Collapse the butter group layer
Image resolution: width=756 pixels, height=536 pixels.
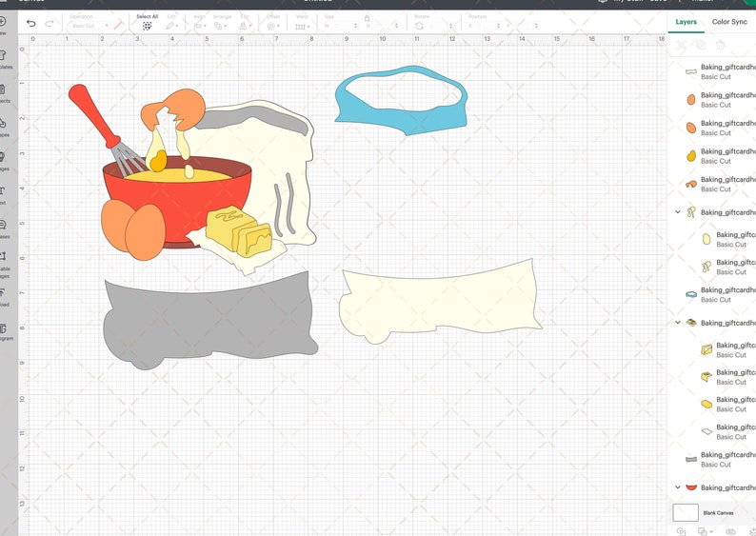tap(678, 323)
